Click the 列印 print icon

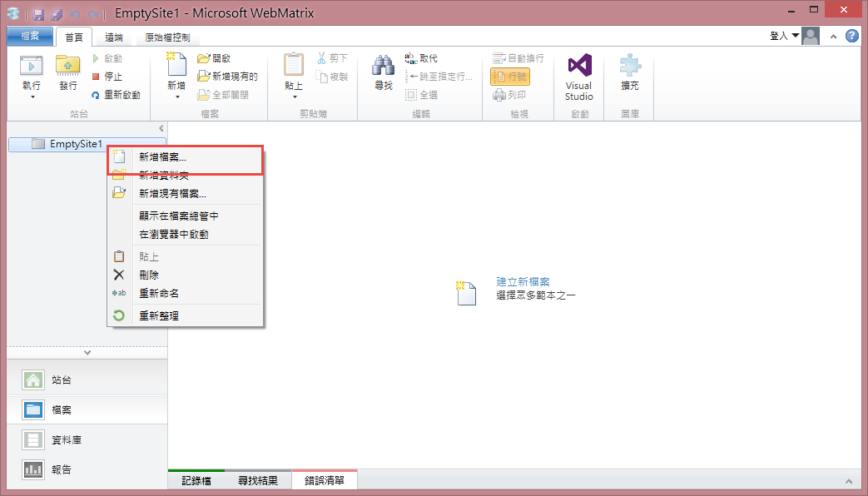pyautogui.click(x=498, y=95)
